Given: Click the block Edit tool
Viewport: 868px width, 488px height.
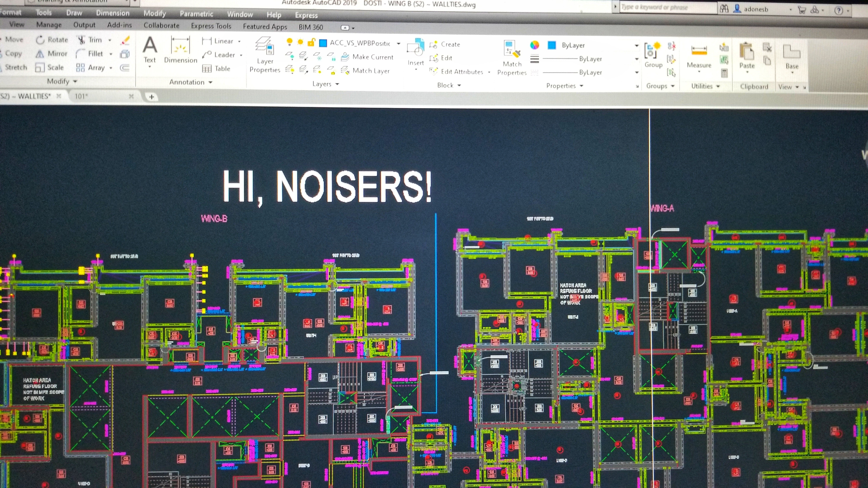Looking at the screenshot, I should point(441,58).
